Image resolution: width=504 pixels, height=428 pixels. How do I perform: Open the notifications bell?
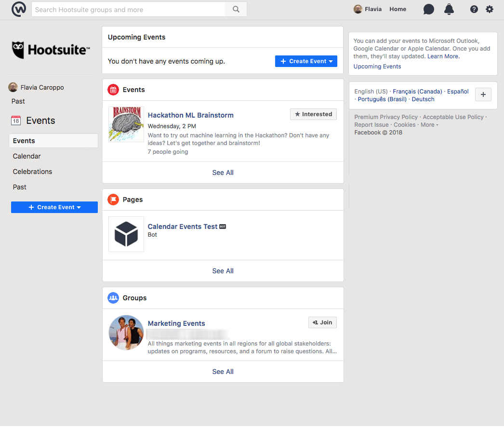[449, 9]
